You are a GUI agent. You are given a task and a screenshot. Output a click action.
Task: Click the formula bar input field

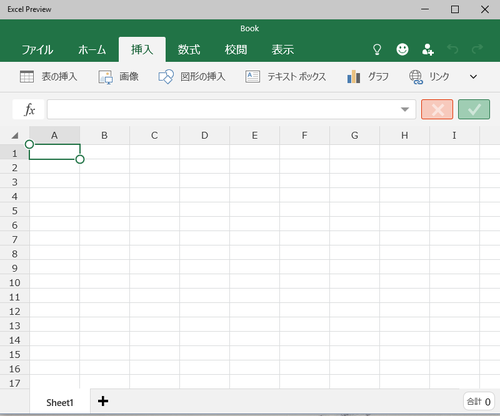231,109
